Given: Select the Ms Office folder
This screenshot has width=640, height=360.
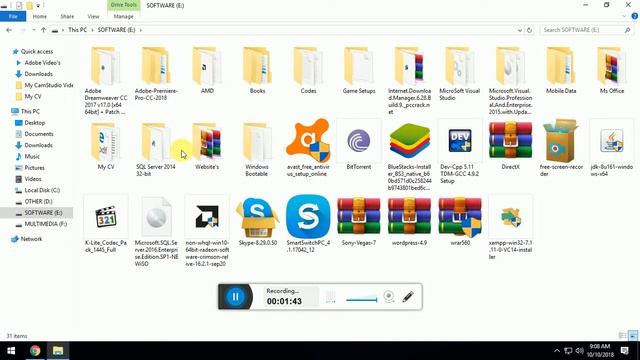Looking at the screenshot, I should (x=611, y=70).
